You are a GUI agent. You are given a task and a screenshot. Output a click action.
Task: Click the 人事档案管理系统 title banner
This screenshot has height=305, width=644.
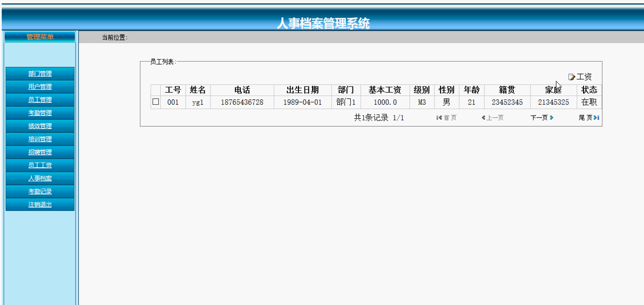click(x=323, y=23)
